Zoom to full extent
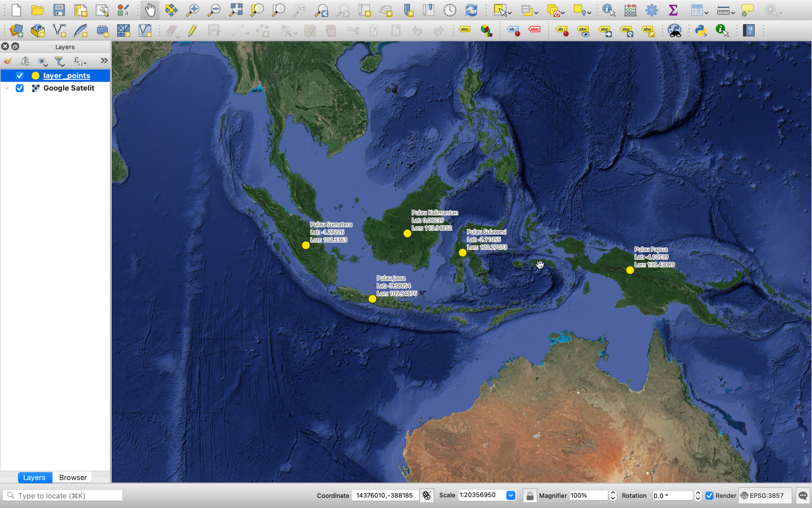Screen dimensions: 812x508 coord(236,10)
